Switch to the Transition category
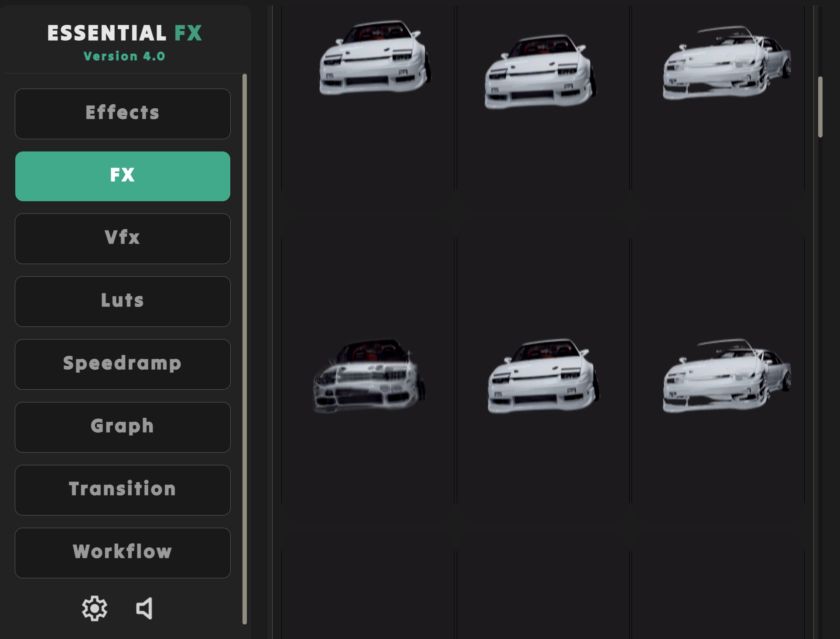 click(x=123, y=490)
